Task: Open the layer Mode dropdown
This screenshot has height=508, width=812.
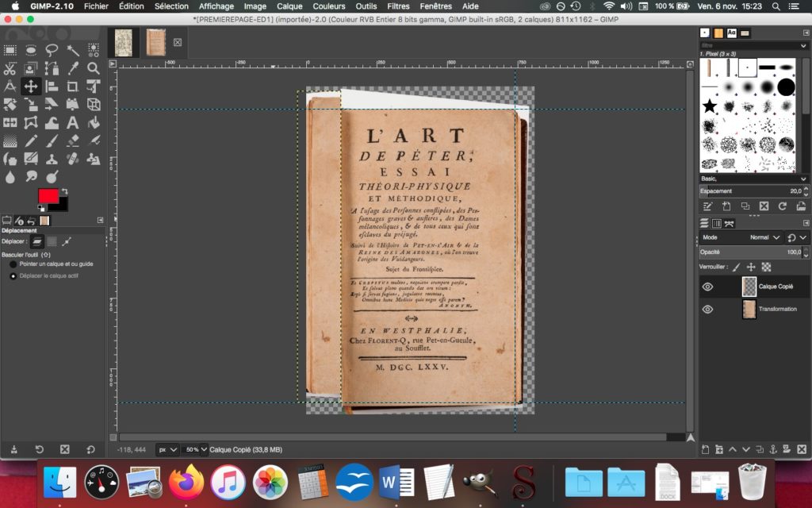Action: click(741, 237)
